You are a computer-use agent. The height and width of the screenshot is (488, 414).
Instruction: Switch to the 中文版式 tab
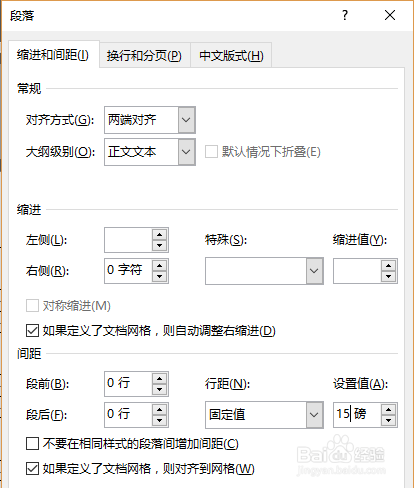tap(231, 55)
